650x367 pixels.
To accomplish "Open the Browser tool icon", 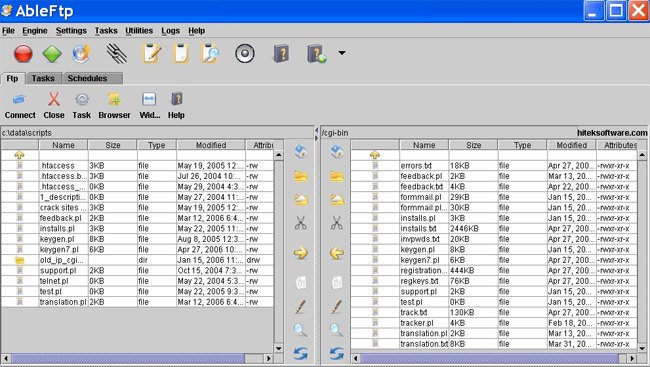I will tap(114, 100).
